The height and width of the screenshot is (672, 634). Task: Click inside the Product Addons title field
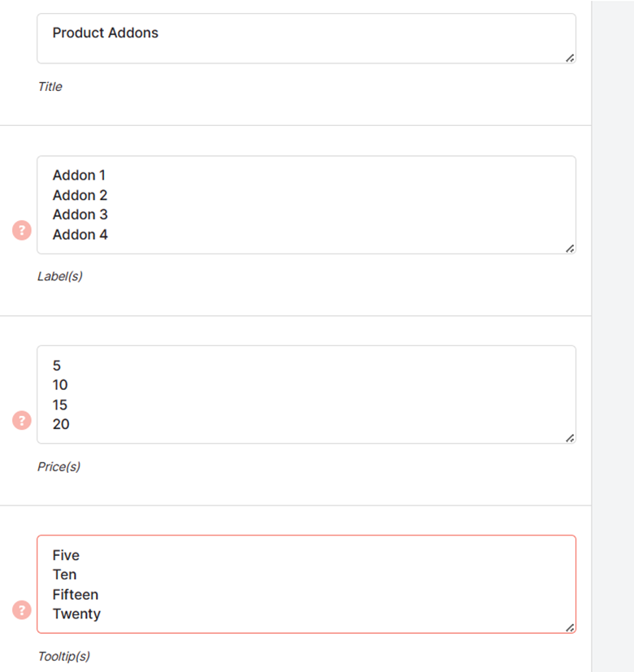click(306, 38)
